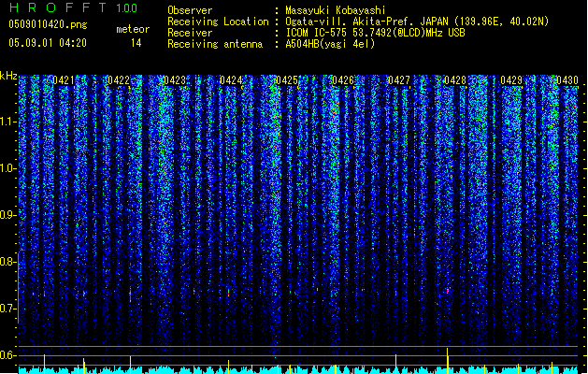Click the red meteor echo under 0427
The width and height of the screenshot is (588, 374).
click(x=395, y=293)
